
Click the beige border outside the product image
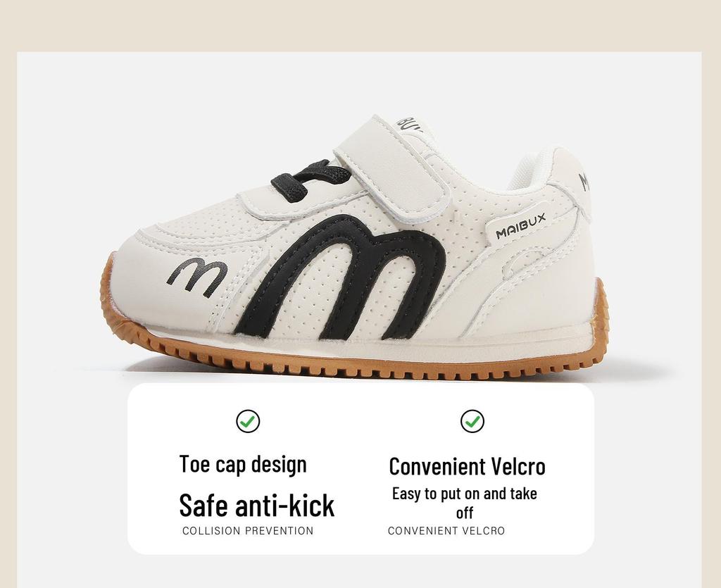tap(360, 25)
